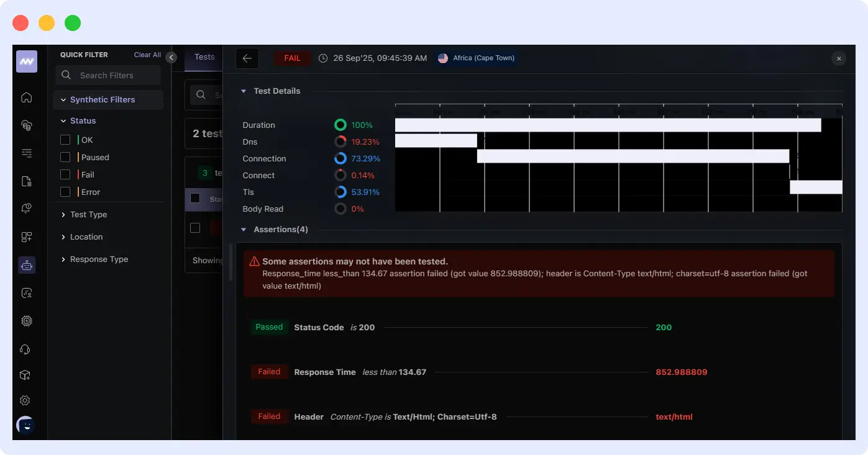Open the alerts notification bell icon

tap(26, 208)
